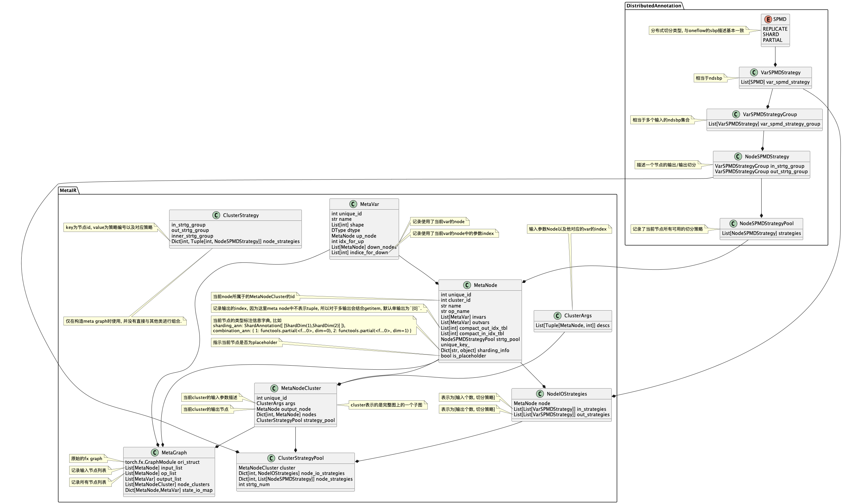Viewport: 845px width, 504px height.
Task: Click the 'torch.fx.GraphModule ori_struct' attribute
Action: [162, 462]
